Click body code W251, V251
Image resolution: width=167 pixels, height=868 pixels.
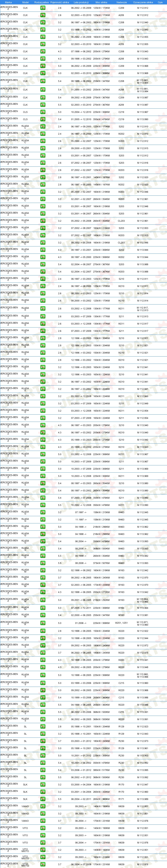coord(122,623)
